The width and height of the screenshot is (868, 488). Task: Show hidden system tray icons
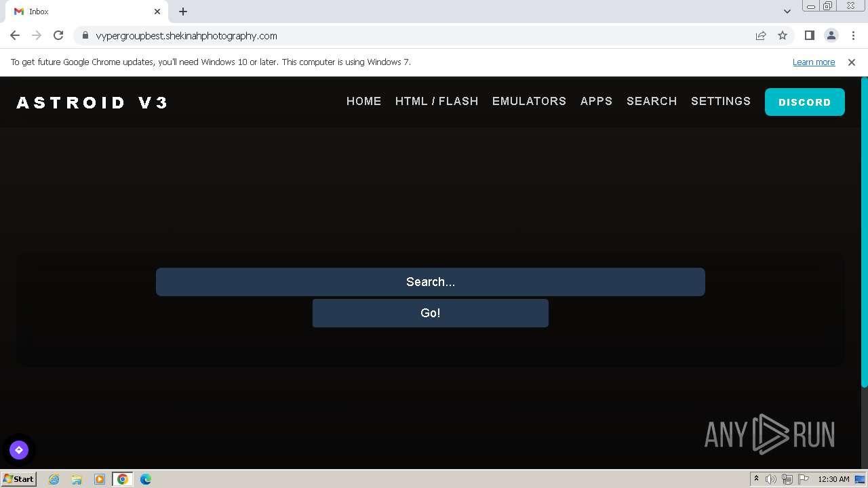pyautogui.click(x=756, y=479)
